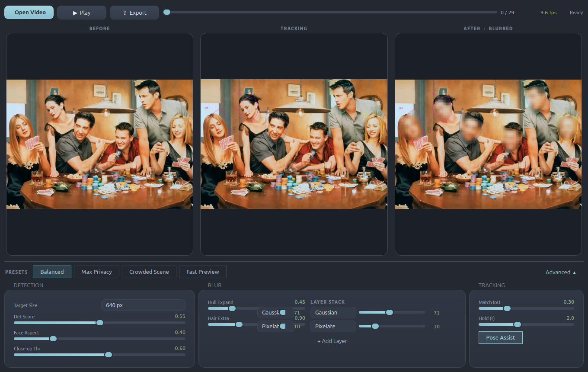Click the Hold (s) slider handle
Viewport: 588px width, 372px height.
[x=518, y=324]
